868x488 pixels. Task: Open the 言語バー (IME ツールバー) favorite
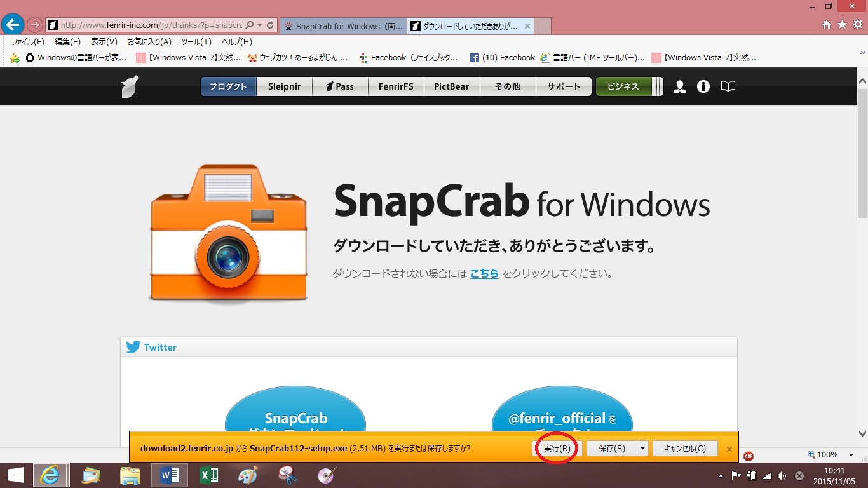(593, 58)
